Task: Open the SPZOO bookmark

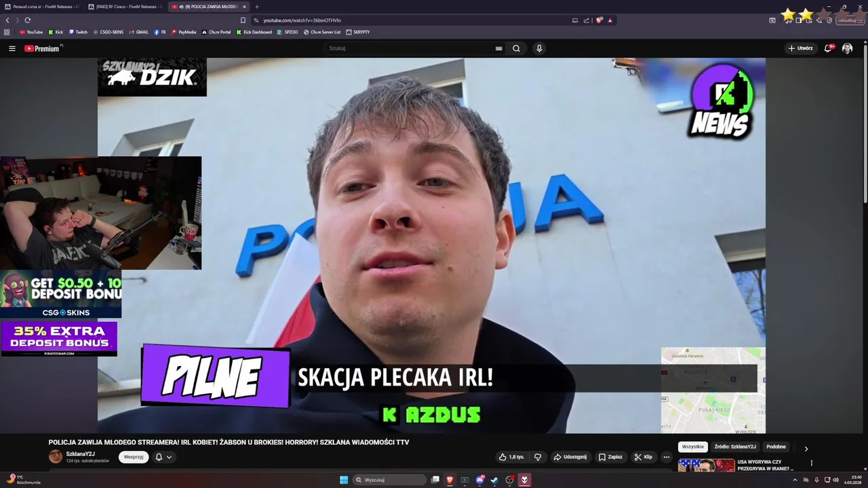Action: (x=288, y=32)
